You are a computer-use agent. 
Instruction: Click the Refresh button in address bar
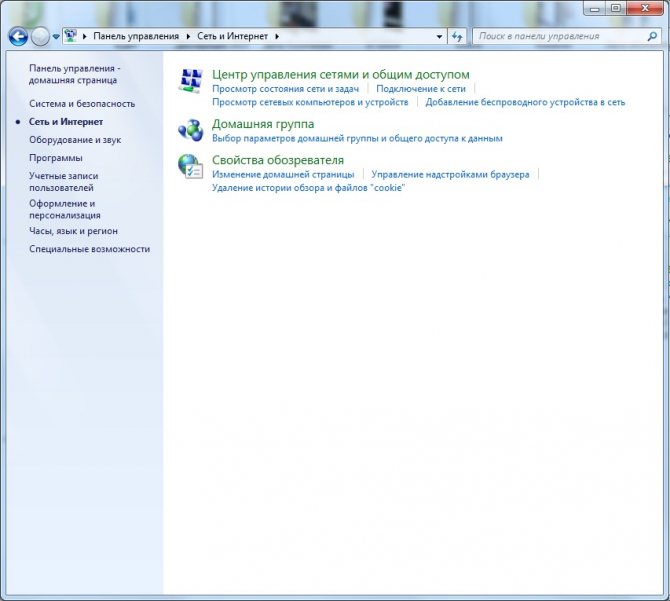[x=457, y=37]
